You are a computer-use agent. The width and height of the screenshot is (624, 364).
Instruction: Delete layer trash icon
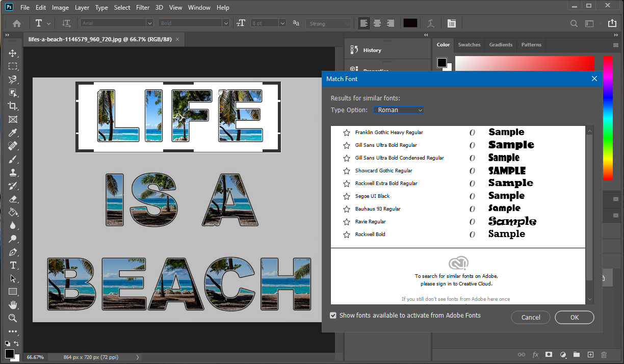pyautogui.click(x=604, y=354)
